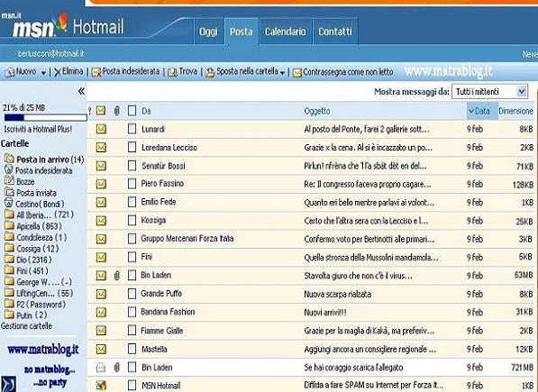Select the checkbox for the Fini message

[x=132, y=257]
